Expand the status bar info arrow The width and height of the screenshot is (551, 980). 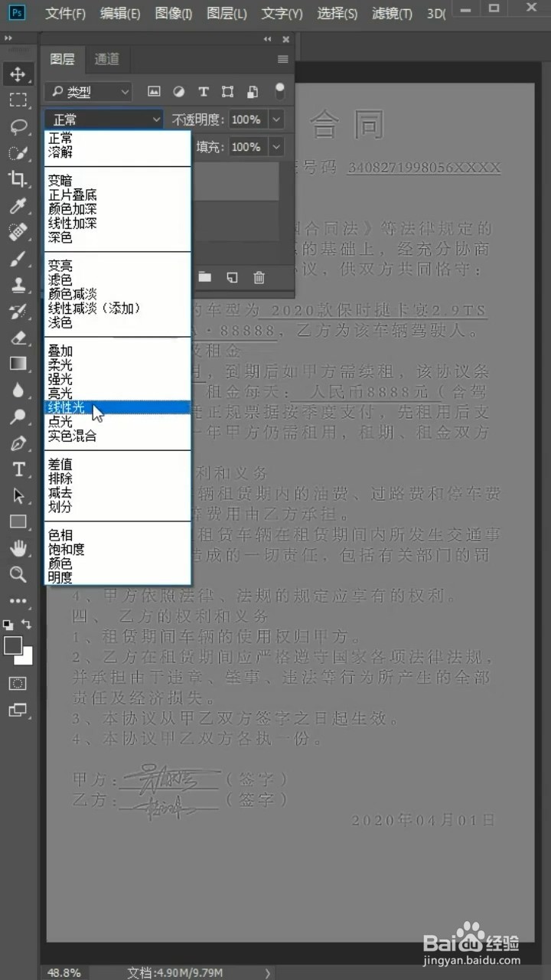[267, 972]
